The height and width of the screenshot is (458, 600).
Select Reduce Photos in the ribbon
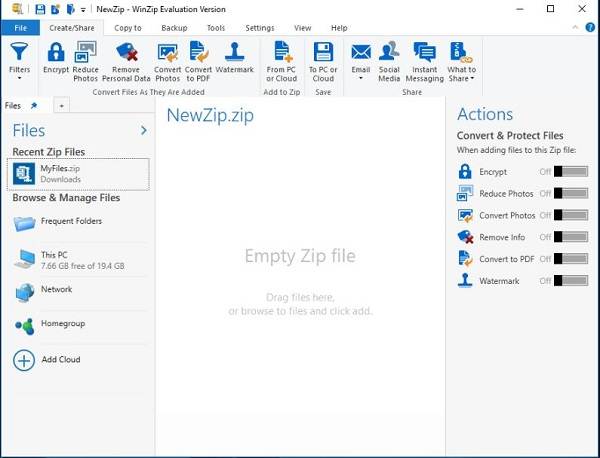pos(85,61)
